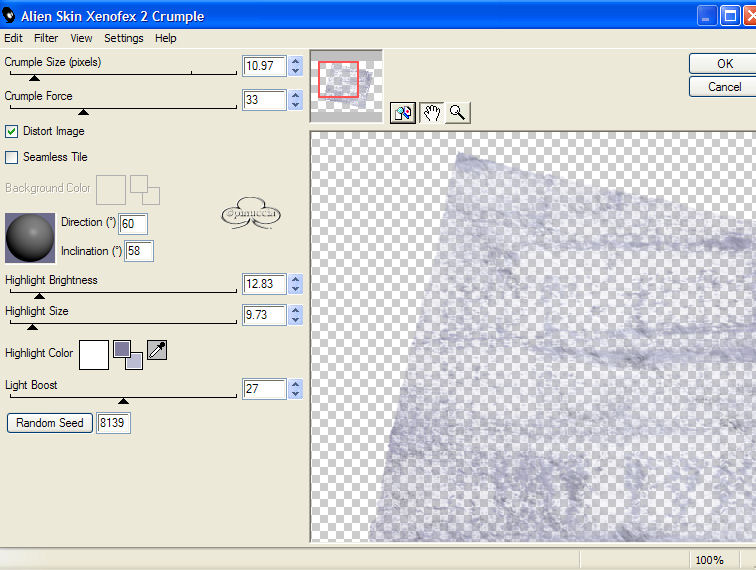Open the Filter menu

coord(46,38)
